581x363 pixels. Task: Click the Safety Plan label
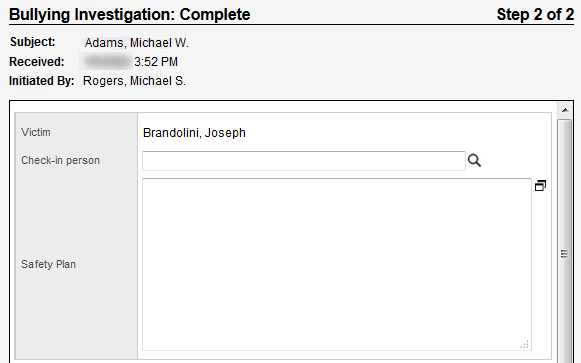[x=48, y=264]
